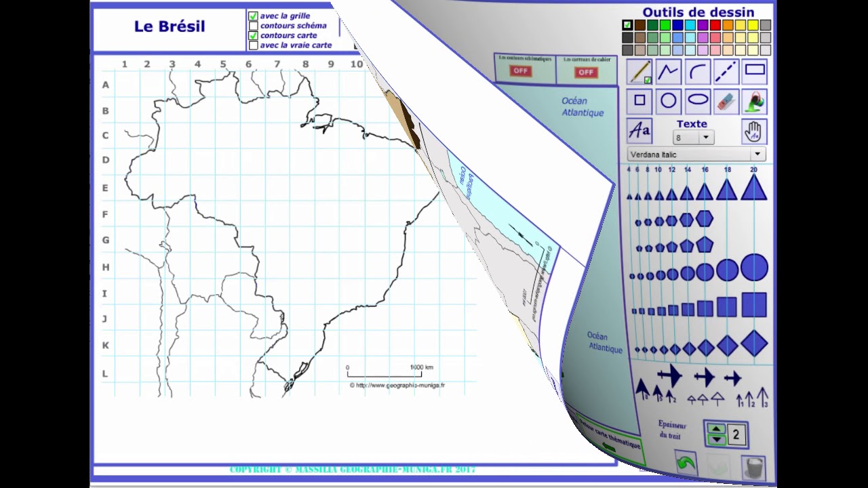
Task: Choose the largest hexagon symbol
Action: click(x=705, y=218)
